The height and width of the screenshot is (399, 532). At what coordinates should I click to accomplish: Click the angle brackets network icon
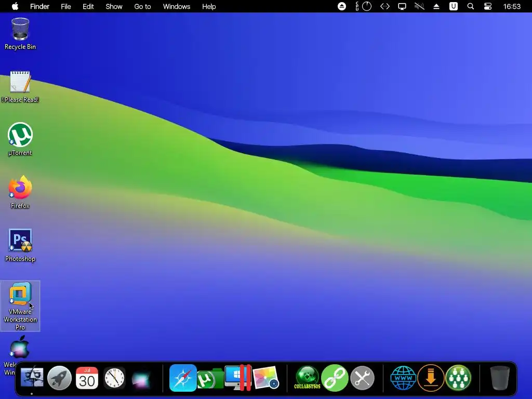click(385, 6)
